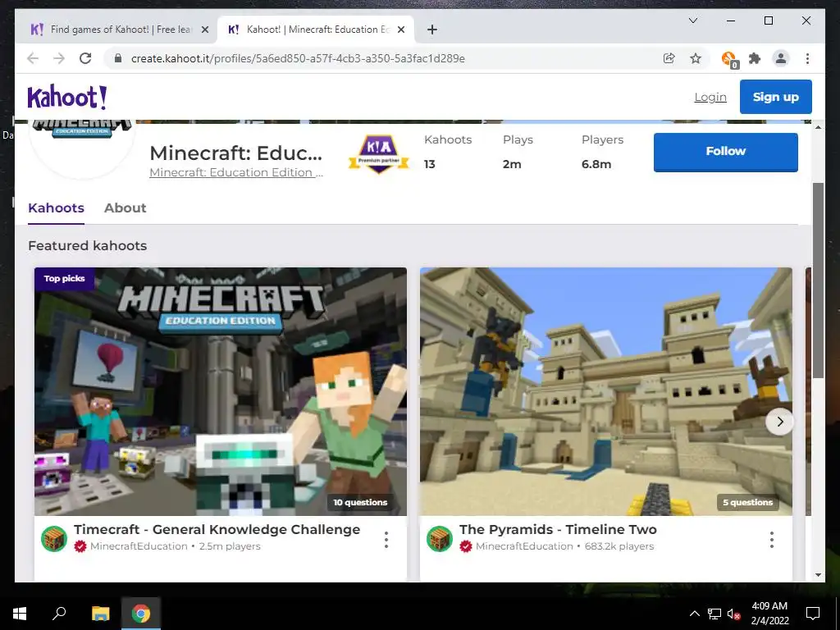
Task: Click the browser back arrow
Action: click(x=33, y=58)
